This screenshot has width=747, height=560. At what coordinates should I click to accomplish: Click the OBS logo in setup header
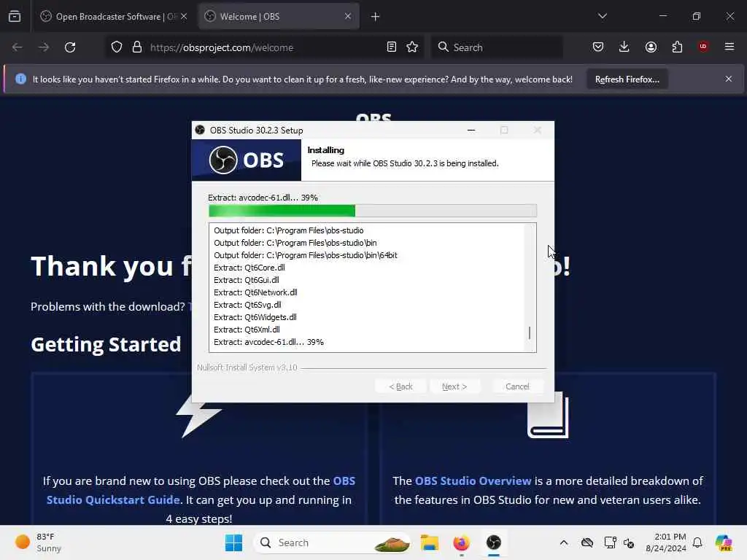(247, 160)
